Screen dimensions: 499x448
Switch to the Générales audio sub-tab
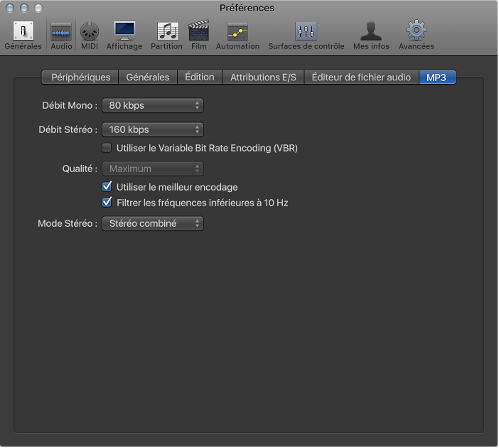(148, 78)
